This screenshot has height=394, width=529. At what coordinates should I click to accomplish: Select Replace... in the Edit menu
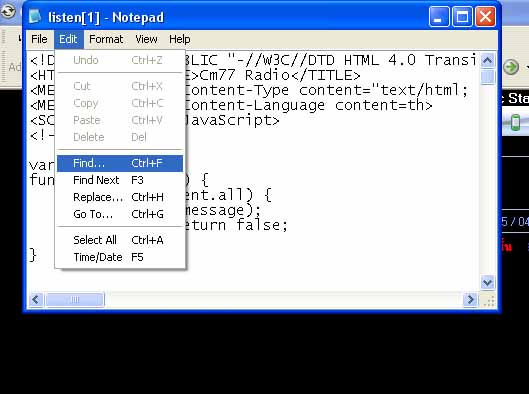click(120, 197)
